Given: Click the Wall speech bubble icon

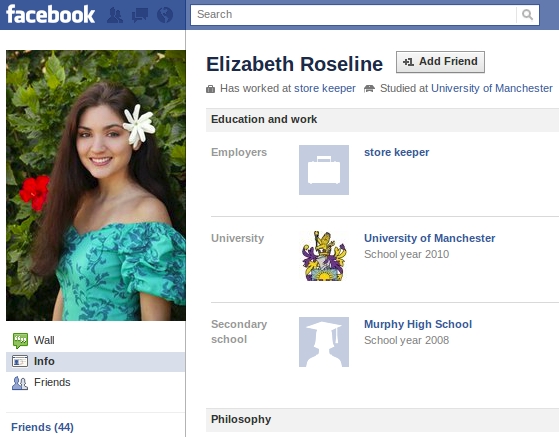Looking at the screenshot, I should pos(20,340).
